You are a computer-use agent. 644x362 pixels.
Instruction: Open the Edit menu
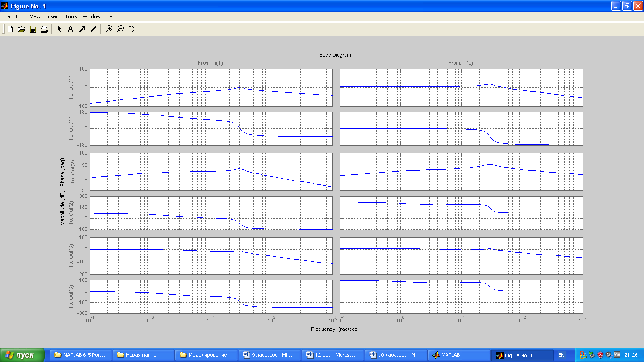[20, 16]
